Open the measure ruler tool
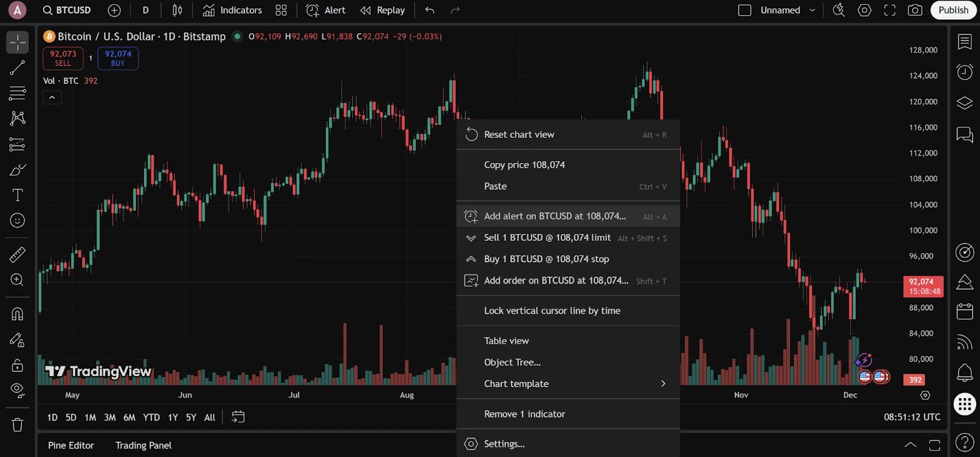 tap(17, 254)
